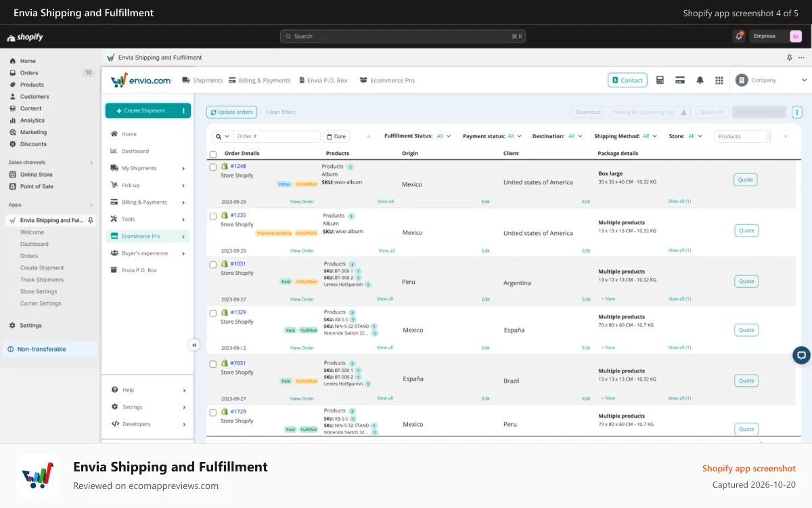Check the box for order #1248
812x508 pixels.
pyautogui.click(x=213, y=167)
